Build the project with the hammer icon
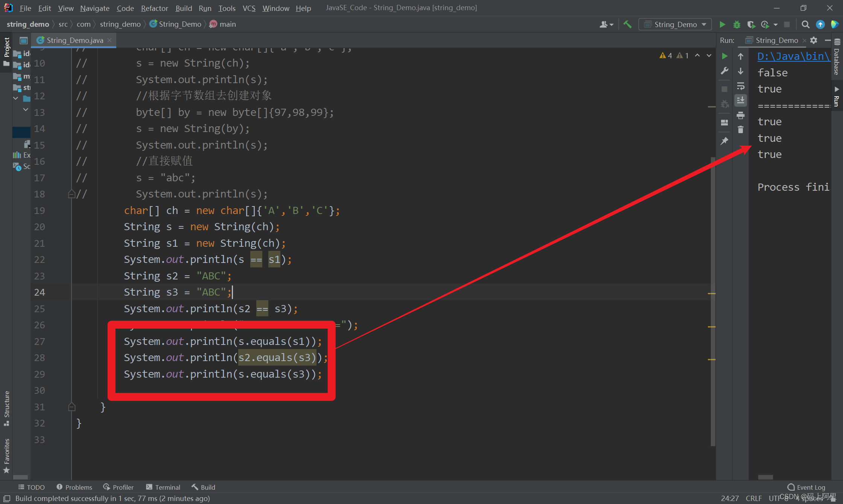The width and height of the screenshot is (843, 504). pyautogui.click(x=627, y=24)
